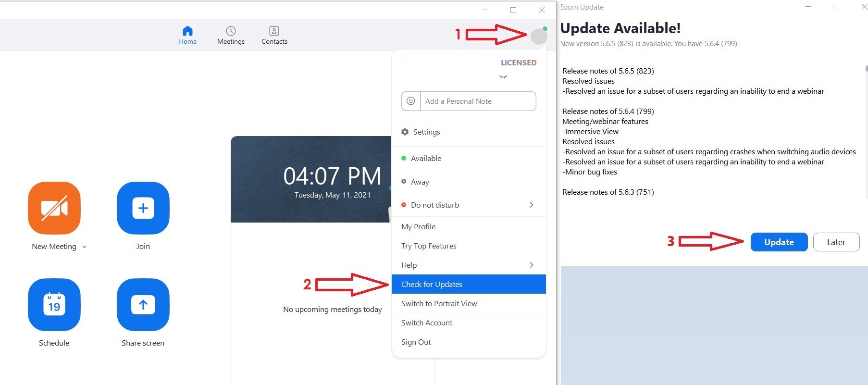
Task: Click the emoji smiley in personal note
Action: [411, 101]
